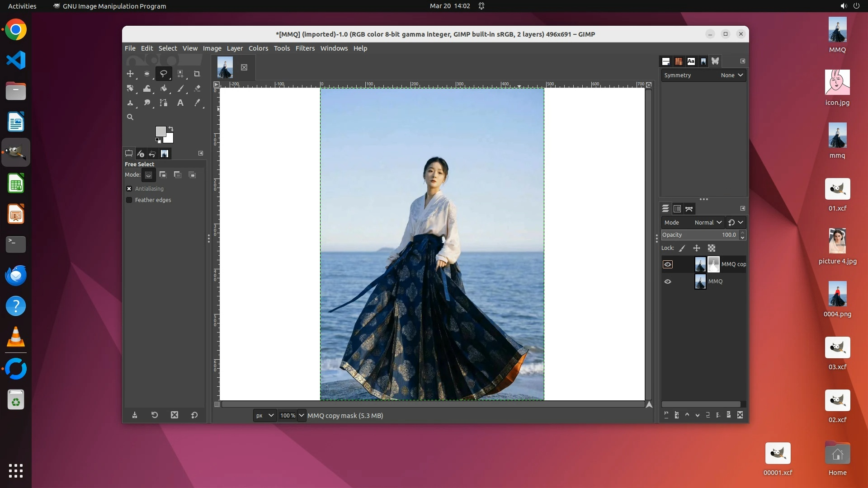This screenshot has width=868, height=488.
Task: Select the Crop tool
Action: coord(197,74)
